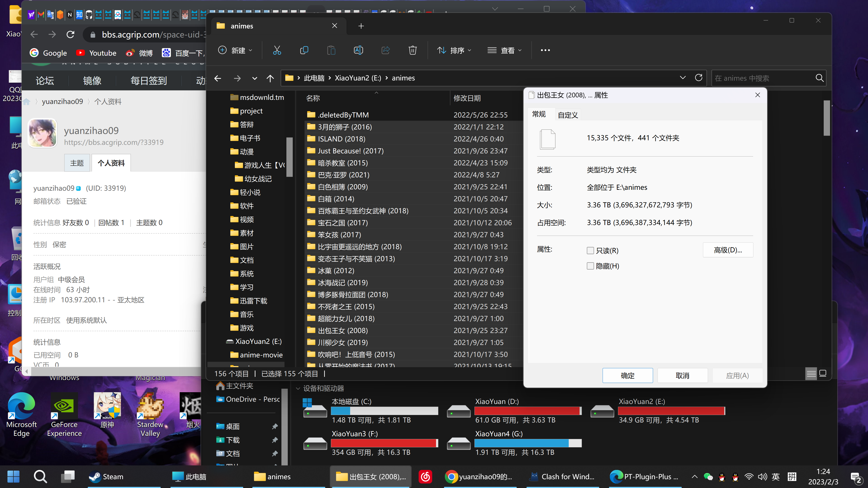Open taskbar Search

(40, 476)
